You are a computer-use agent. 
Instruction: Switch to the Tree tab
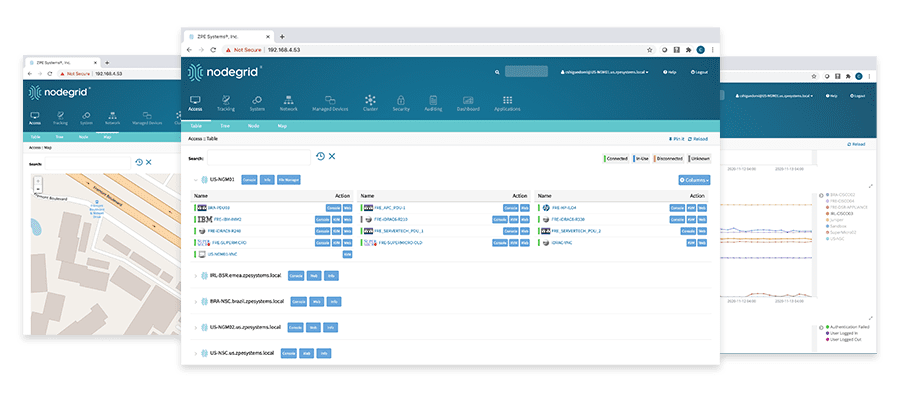(x=225, y=127)
